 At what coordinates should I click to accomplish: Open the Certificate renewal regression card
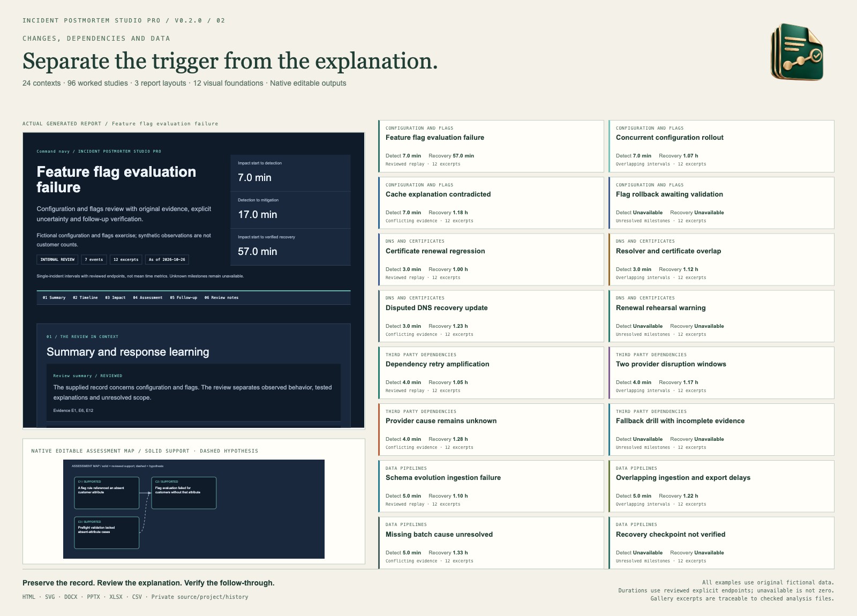click(491, 260)
